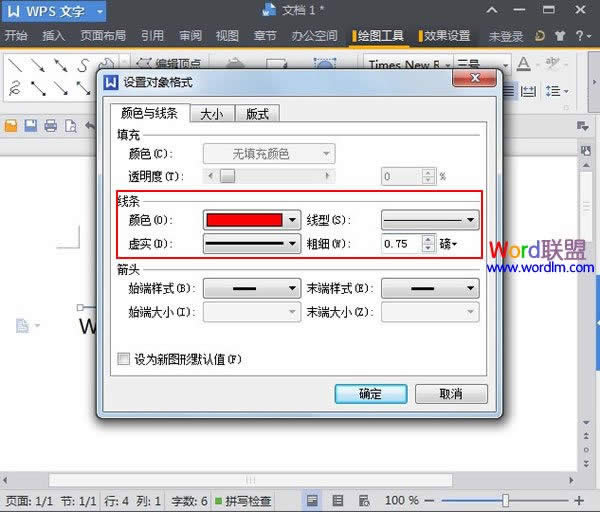
Task: Open the 章节 ribbon tab
Action: [265, 36]
